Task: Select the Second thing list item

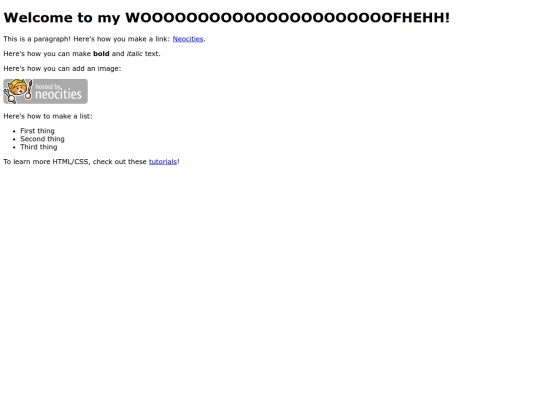Action: pos(42,139)
